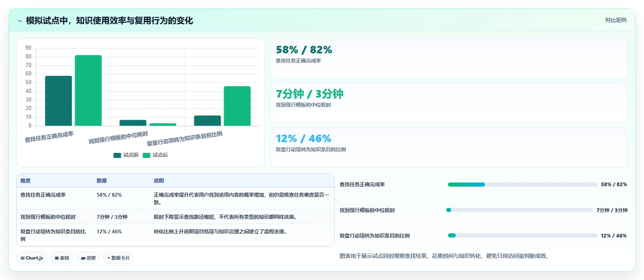Click the 维度 column header
Screen dimensions: 644x280
pos(25,181)
